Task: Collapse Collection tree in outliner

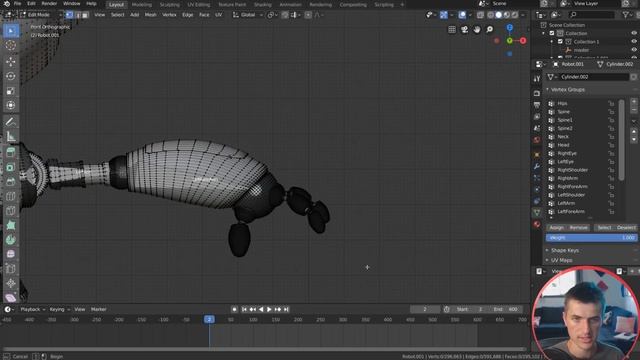Action: pos(544,33)
